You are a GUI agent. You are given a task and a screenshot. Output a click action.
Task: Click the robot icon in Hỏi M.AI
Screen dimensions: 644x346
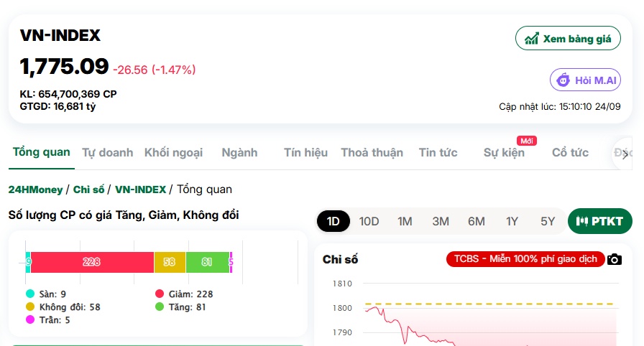(563, 80)
